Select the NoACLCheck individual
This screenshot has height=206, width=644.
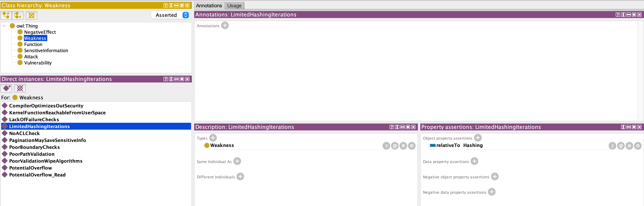click(x=24, y=133)
